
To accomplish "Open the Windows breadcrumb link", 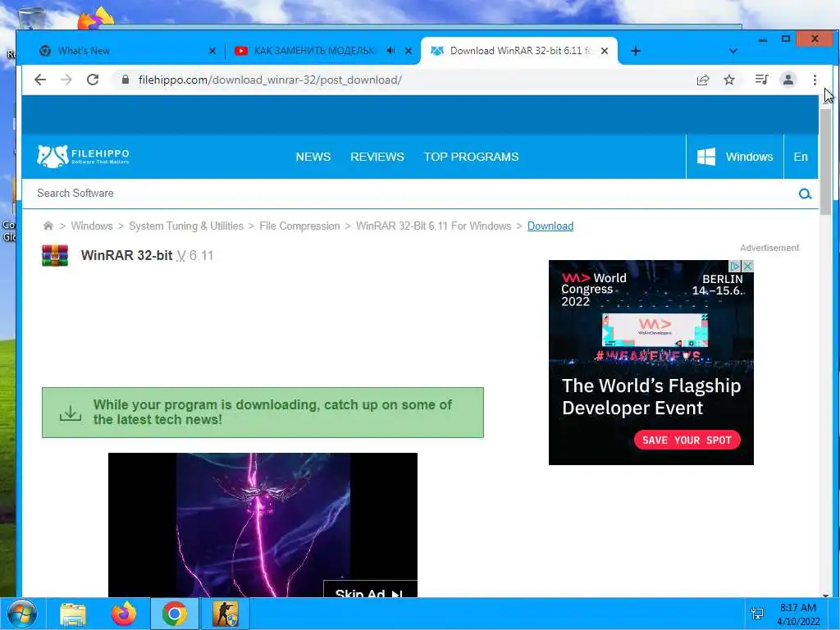I will pyautogui.click(x=92, y=226).
